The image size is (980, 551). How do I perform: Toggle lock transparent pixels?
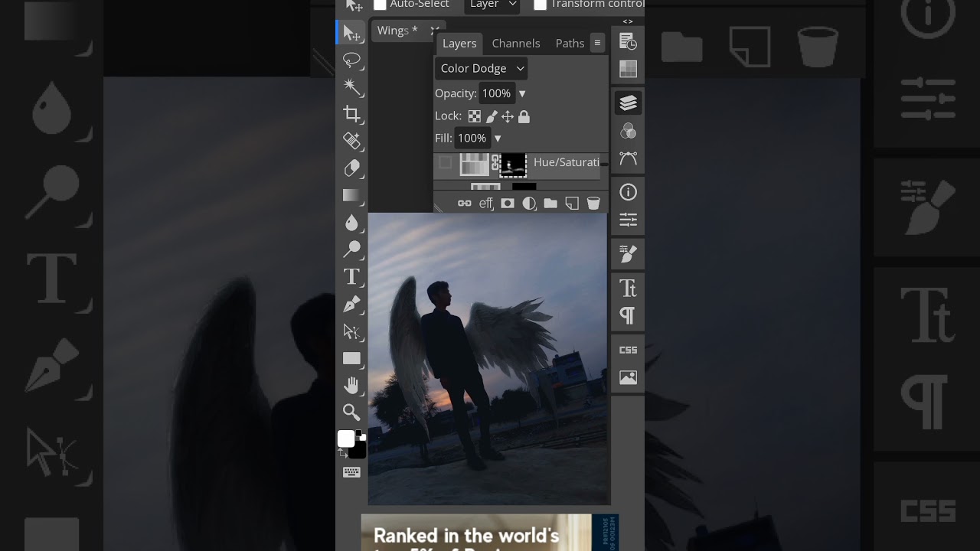click(x=475, y=116)
